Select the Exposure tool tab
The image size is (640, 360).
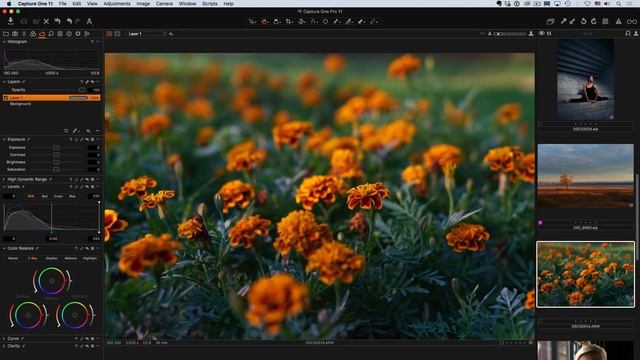pos(42,34)
